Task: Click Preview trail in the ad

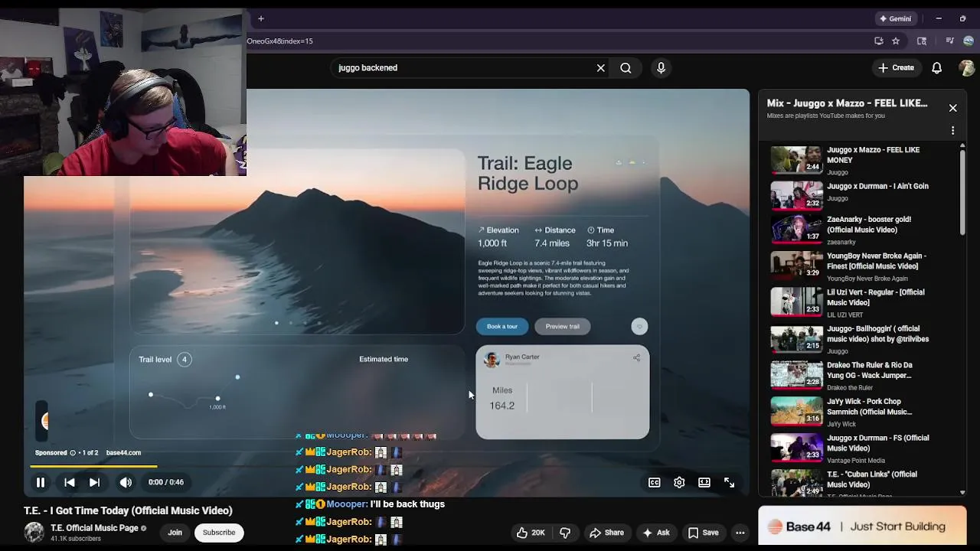Action: click(x=563, y=327)
